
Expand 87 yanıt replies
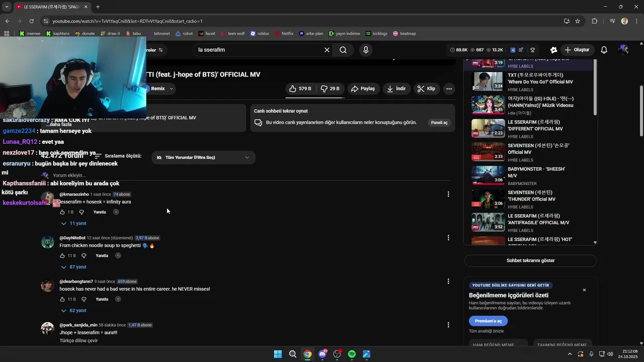click(74, 267)
